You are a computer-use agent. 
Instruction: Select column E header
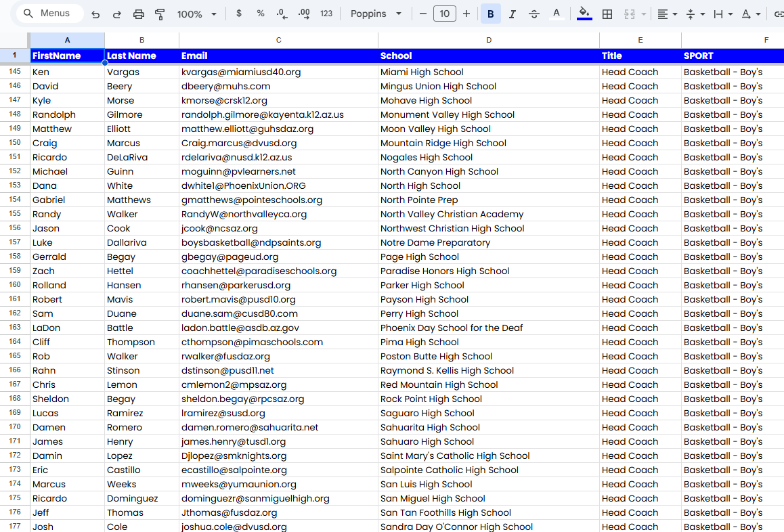point(640,40)
